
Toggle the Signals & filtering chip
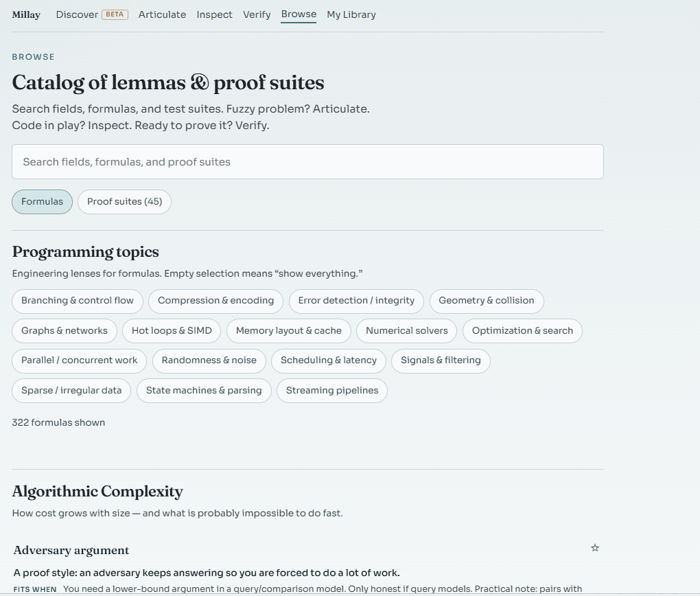tap(441, 360)
